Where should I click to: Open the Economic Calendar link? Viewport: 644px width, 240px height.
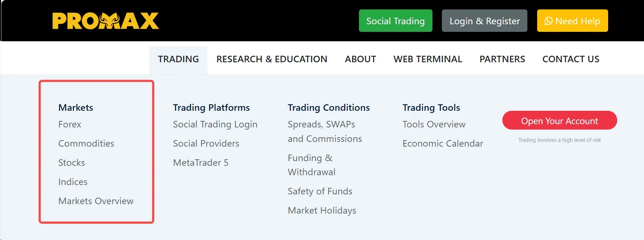click(443, 143)
